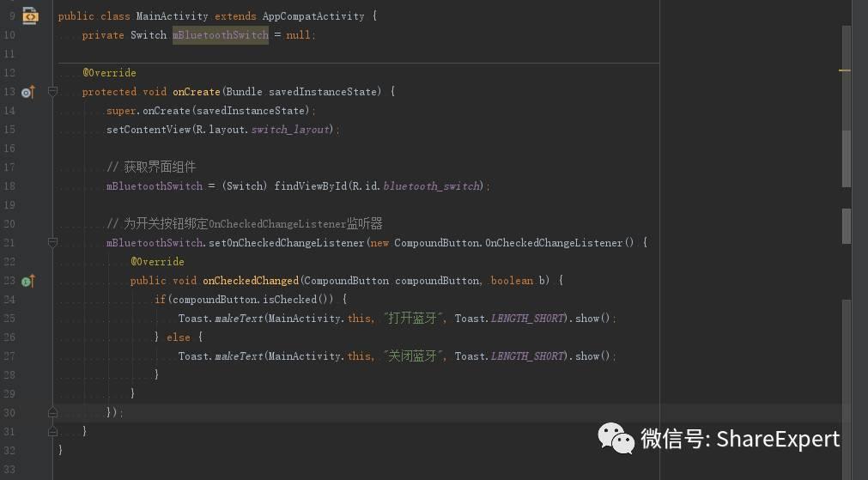Click the comment mentioning OnCheckedChangeListener监听器
Screen dimensions: 868x480
[x=244, y=223]
